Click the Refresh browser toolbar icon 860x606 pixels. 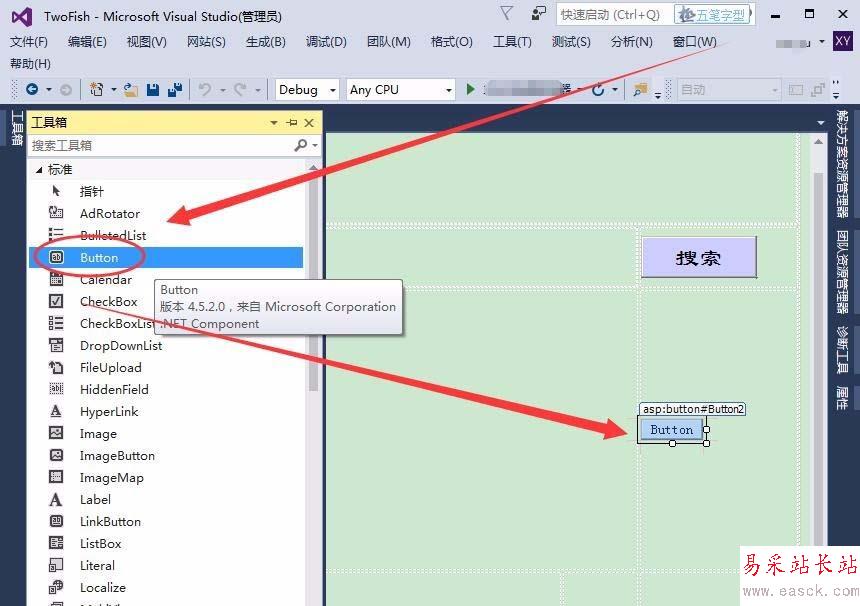click(598, 89)
